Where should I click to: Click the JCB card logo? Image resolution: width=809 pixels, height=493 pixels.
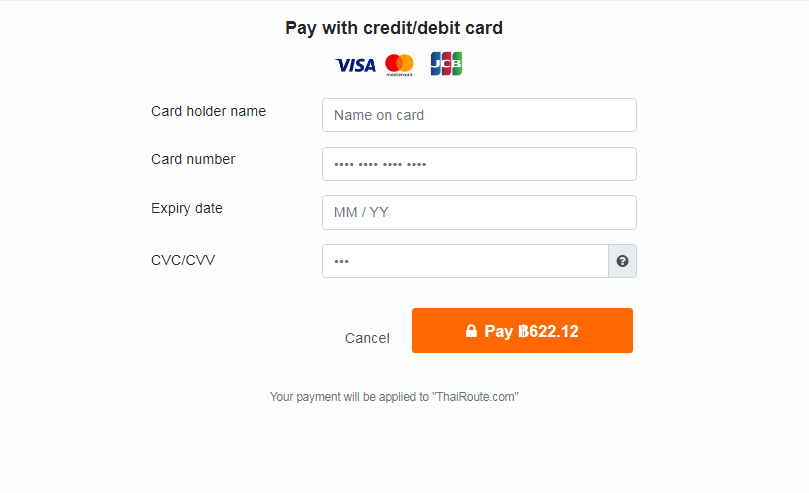(x=446, y=64)
